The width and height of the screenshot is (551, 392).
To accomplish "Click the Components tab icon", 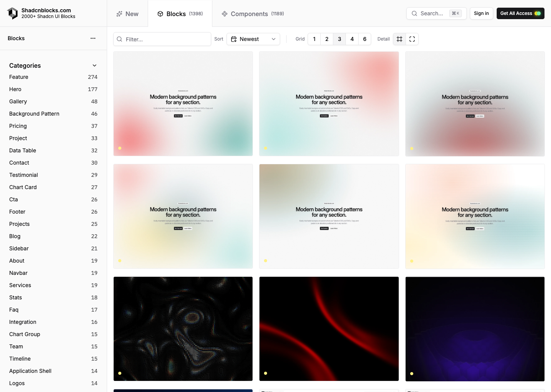I will 225,14.
